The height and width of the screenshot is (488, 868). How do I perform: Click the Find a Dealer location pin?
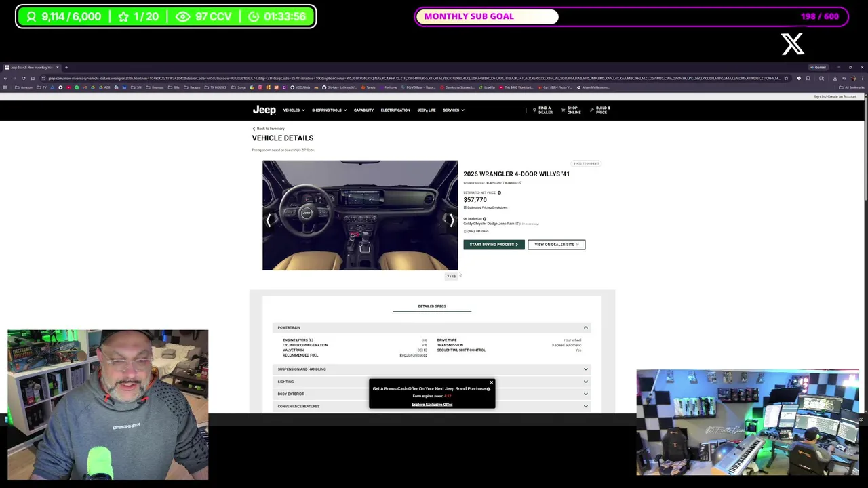[x=534, y=110]
